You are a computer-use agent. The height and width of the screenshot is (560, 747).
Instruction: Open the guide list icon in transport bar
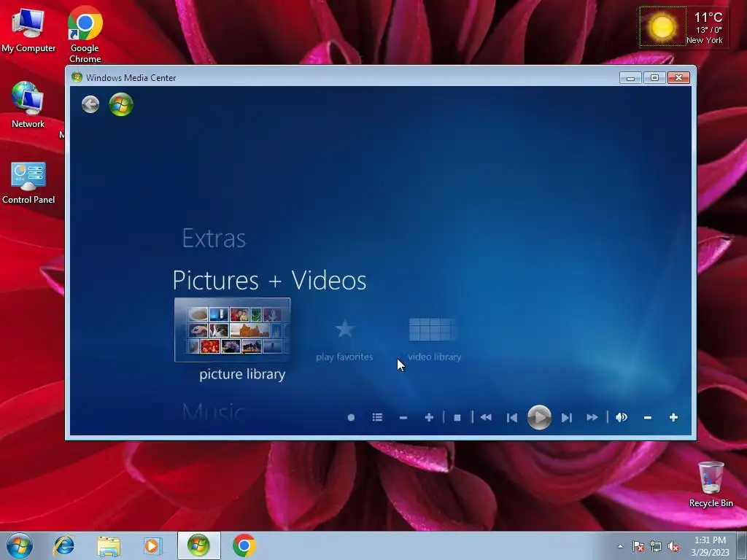click(x=377, y=418)
